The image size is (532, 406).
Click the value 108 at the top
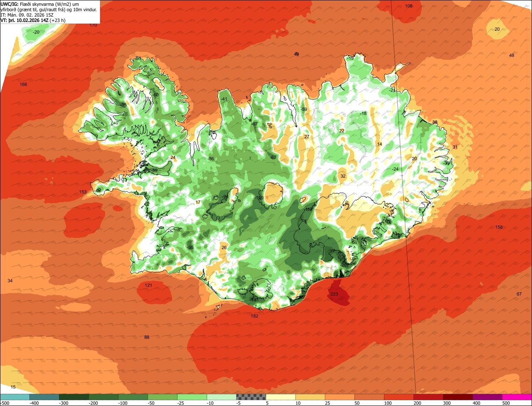click(409, 6)
